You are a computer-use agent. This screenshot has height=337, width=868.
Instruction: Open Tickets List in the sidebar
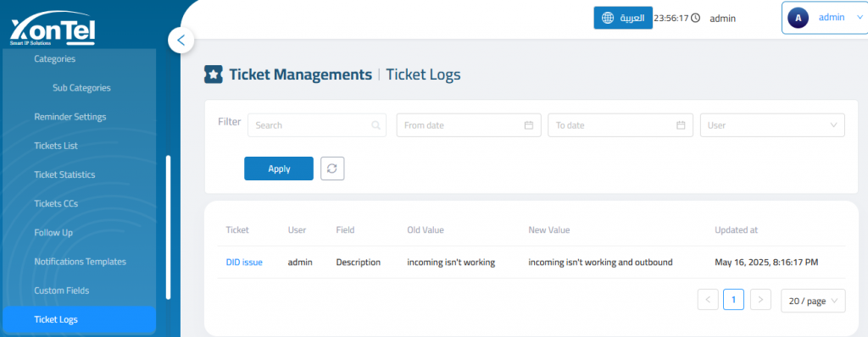point(56,146)
